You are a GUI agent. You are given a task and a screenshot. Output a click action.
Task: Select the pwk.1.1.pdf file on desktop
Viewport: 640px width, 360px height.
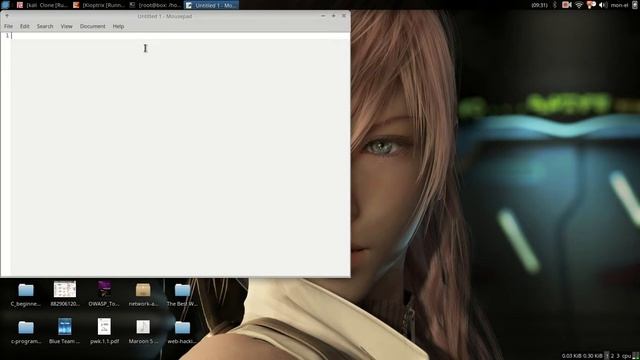(104, 331)
